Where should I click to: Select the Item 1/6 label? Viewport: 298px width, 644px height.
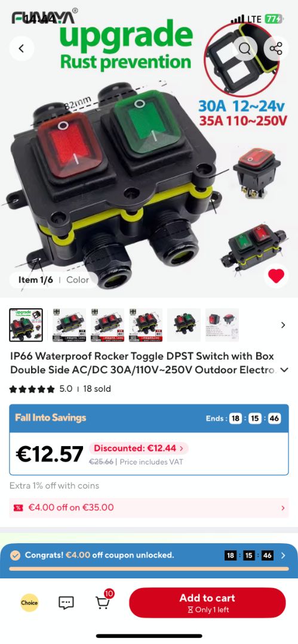(x=35, y=280)
